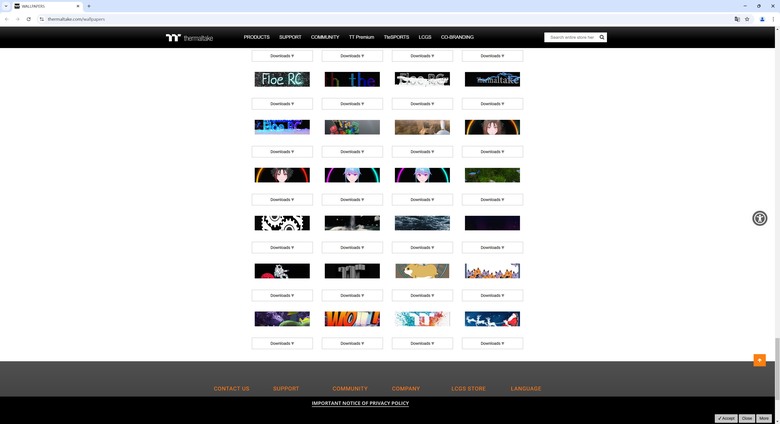Click the site information icon beside the URL
The height and width of the screenshot is (424, 780).
pyautogui.click(x=41, y=19)
